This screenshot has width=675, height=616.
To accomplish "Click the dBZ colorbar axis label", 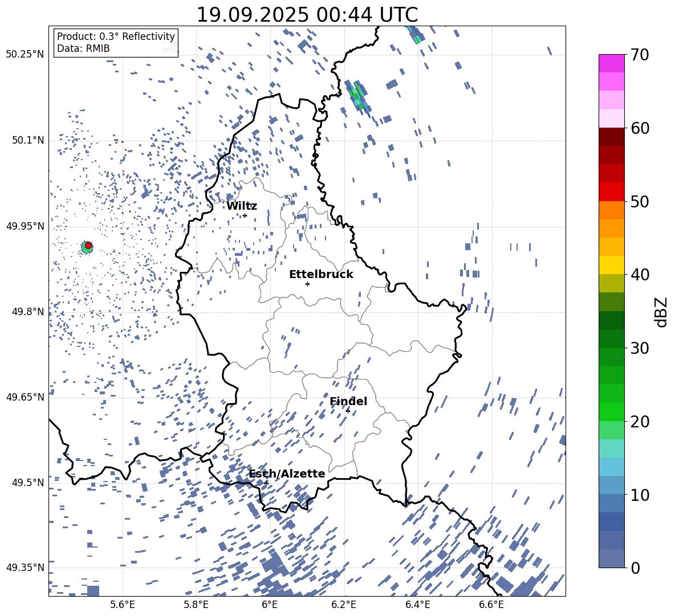I will pos(661,312).
